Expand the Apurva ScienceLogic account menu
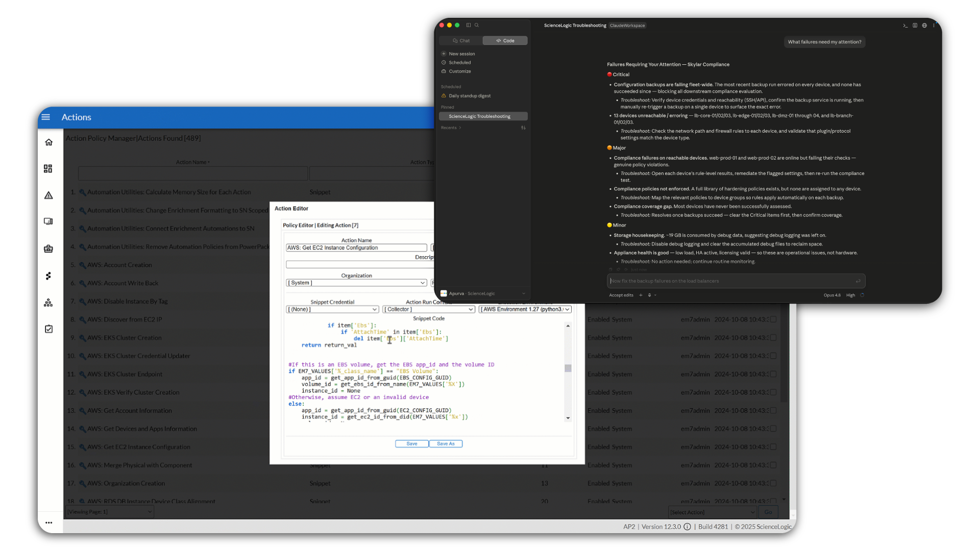The image size is (980, 551). click(x=483, y=293)
